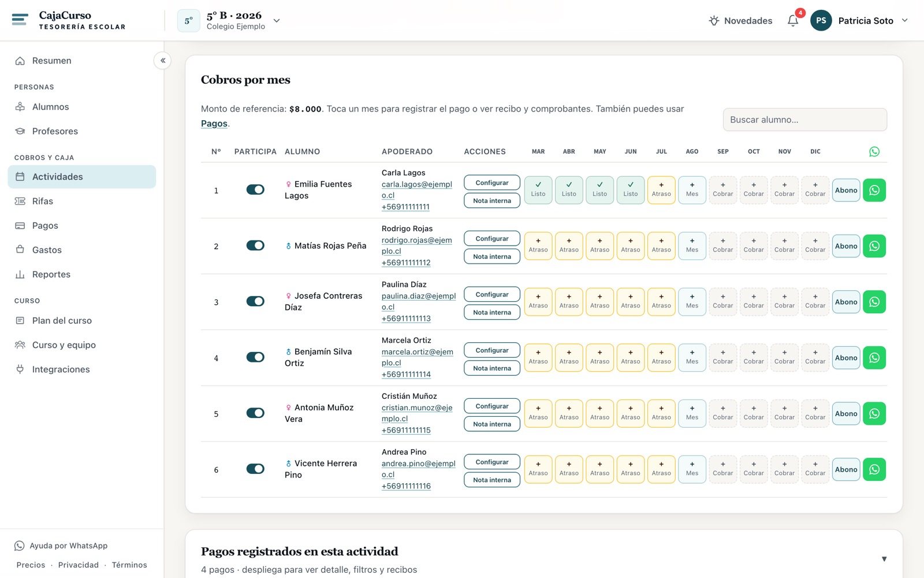This screenshot has height=578, width=924.
Task: Expand the Patricia Soto account menu
Action: click(x=904, y=20)
